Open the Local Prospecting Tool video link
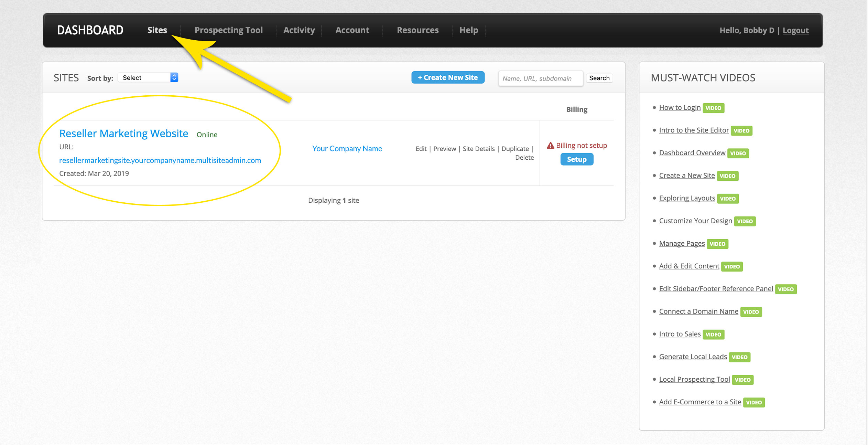This screenshot has height=445, width=868. point(695,379)
